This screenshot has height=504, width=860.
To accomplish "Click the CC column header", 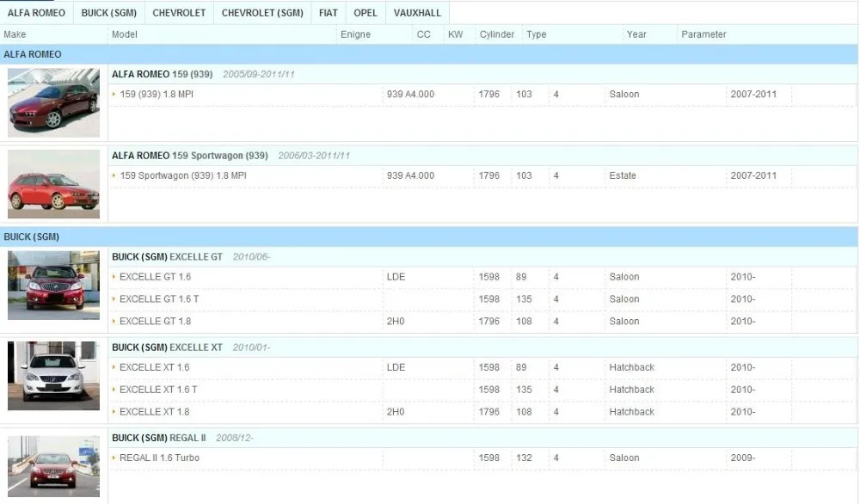I will [423, 34].
